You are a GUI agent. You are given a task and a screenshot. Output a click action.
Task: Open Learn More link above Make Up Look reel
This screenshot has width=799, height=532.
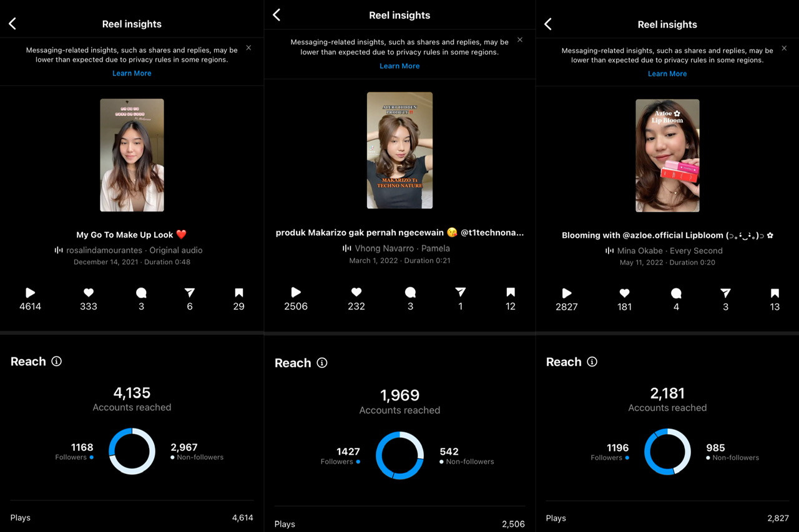click(132, 73)
